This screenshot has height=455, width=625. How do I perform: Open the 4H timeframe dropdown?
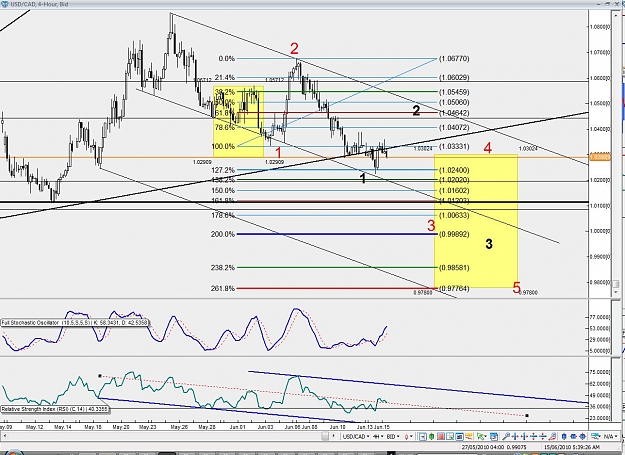378,437
